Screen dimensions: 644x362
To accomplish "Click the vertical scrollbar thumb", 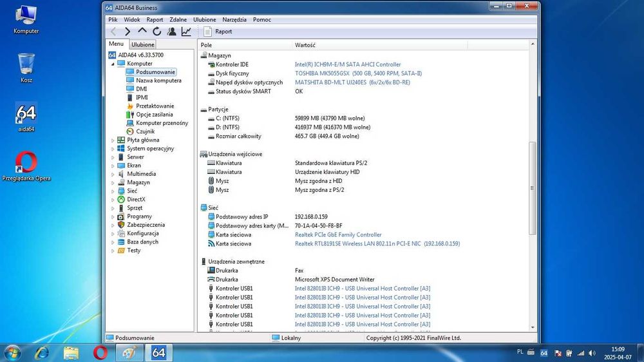I will [533, 188].
